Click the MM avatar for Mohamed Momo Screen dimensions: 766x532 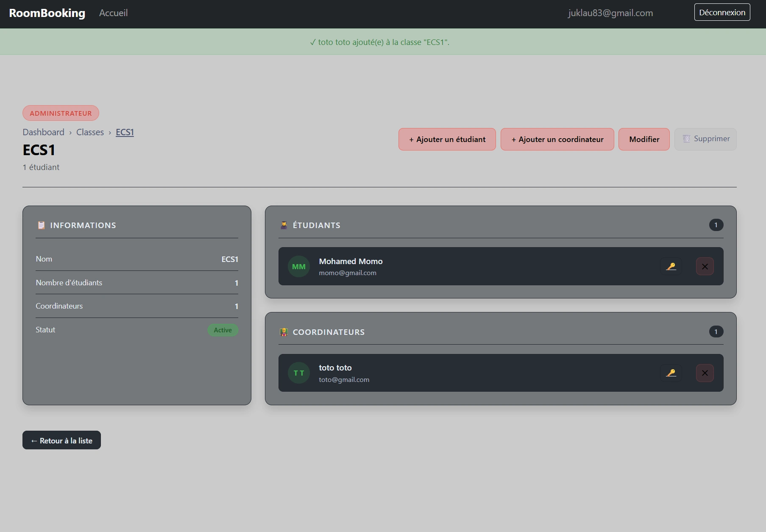pyautogui.click(x=298, y=266)
